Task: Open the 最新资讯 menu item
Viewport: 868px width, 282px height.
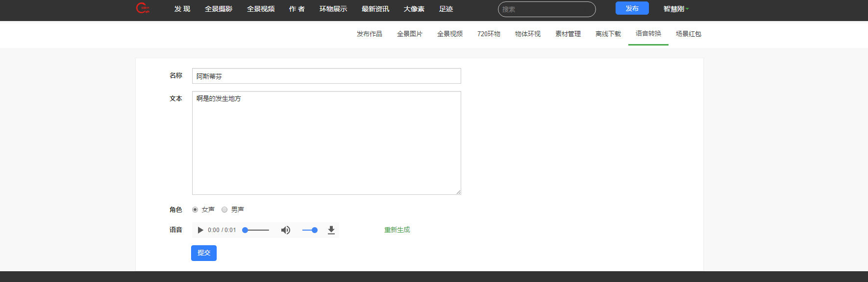Action: pos(375,9)
